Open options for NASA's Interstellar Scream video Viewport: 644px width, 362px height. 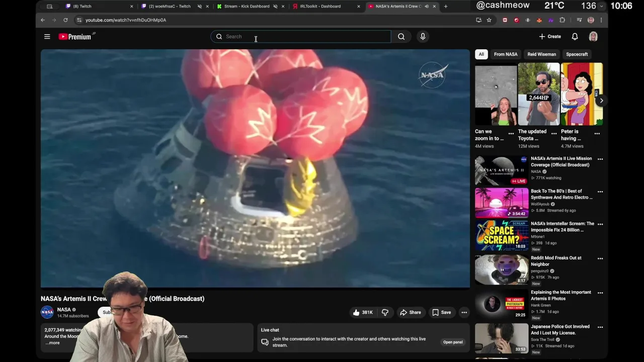(600, 224)
